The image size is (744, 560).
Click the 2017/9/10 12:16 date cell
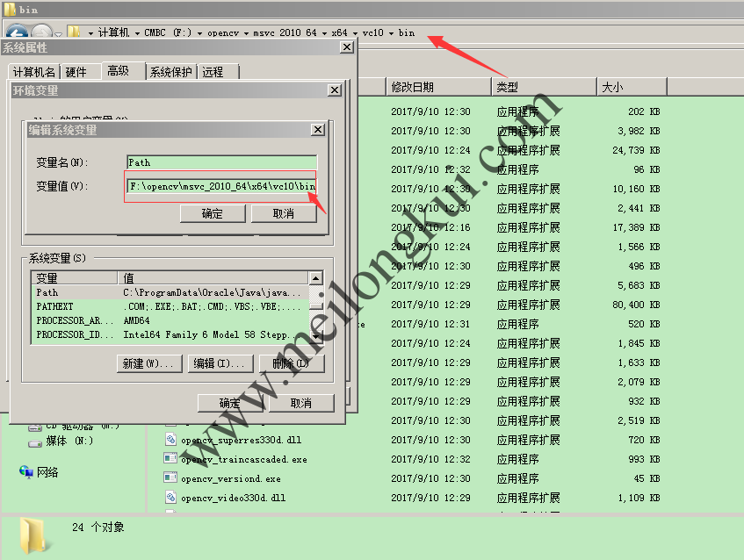430,227
